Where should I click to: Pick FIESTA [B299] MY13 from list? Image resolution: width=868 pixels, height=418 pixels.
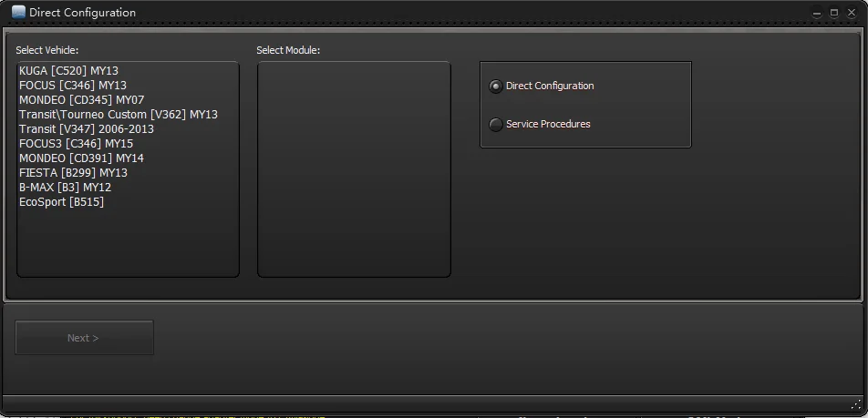click(73, 172)
